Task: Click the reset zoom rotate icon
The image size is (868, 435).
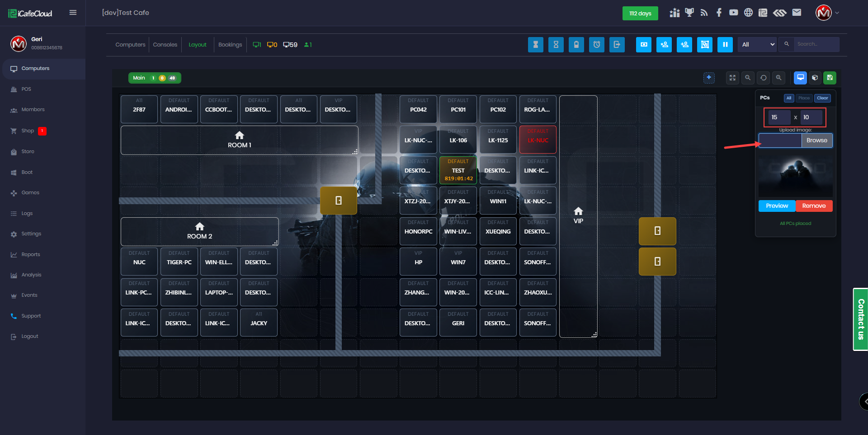Action: [x=763, y=78]
